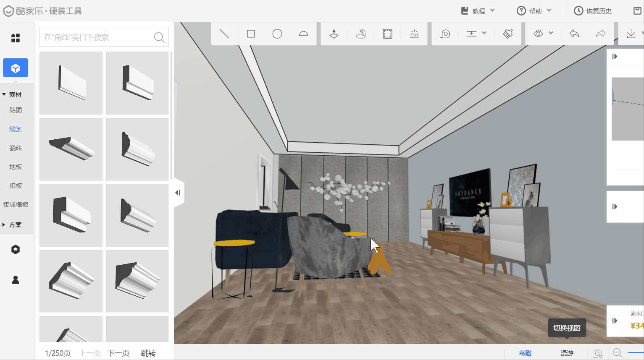Viewport: 644px width, 360px height.
Task: Open the four-square apps grid icon
Action: click(16, 38)
